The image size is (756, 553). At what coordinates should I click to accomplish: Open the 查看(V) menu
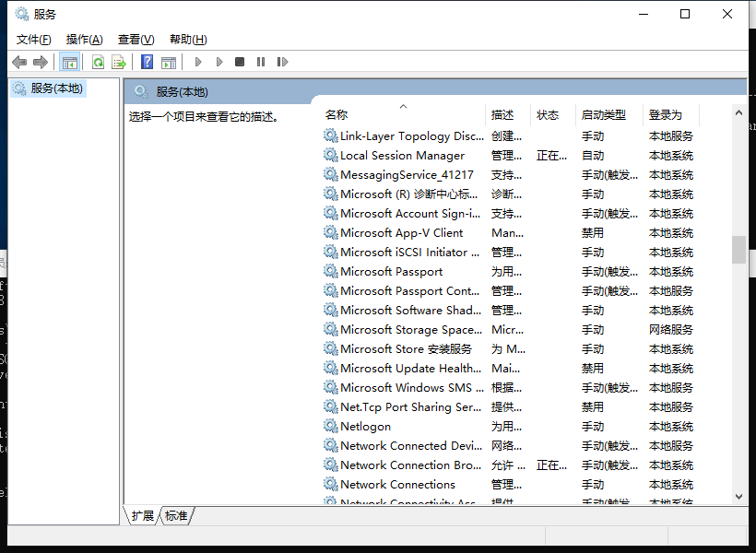136,40
